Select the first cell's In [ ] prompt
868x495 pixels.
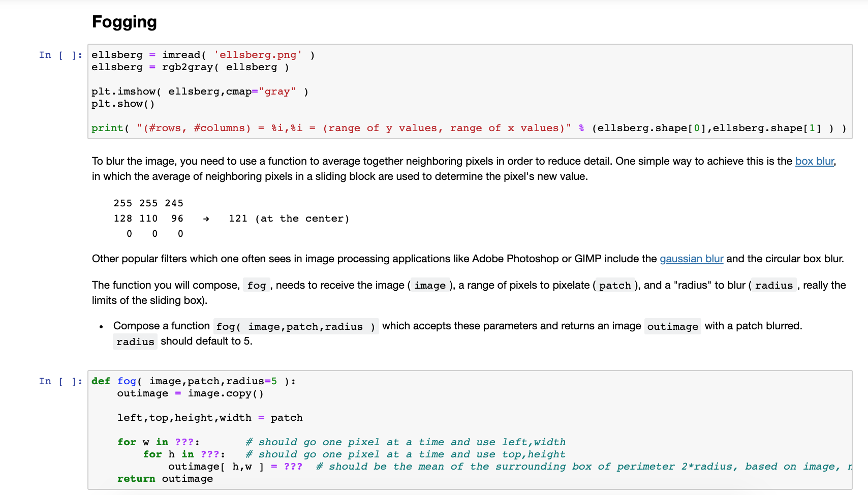point(60,55)
